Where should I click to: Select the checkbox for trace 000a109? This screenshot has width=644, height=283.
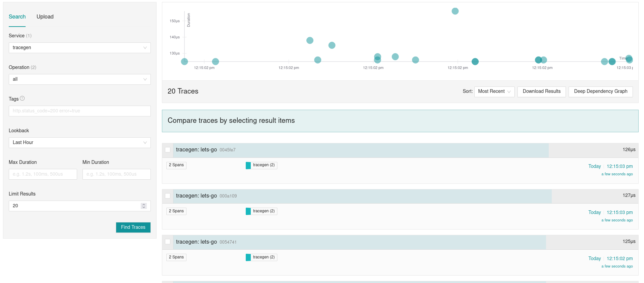click(168, 196)
